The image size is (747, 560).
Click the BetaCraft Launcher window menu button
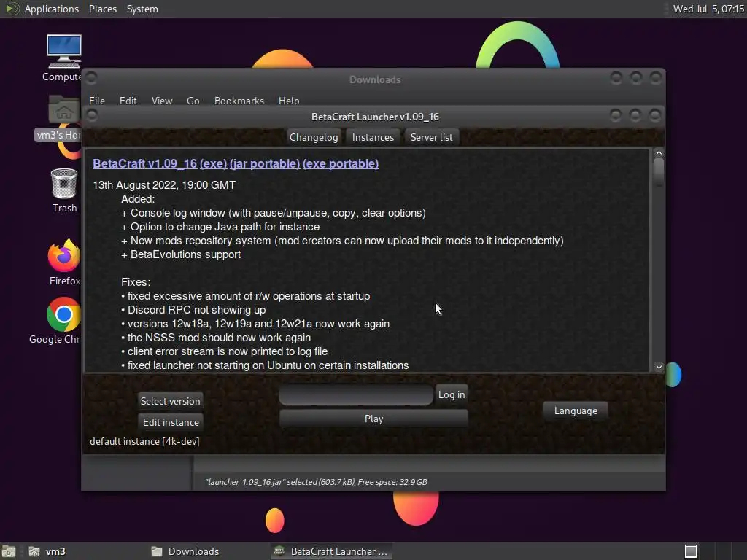tap(92, 115)
